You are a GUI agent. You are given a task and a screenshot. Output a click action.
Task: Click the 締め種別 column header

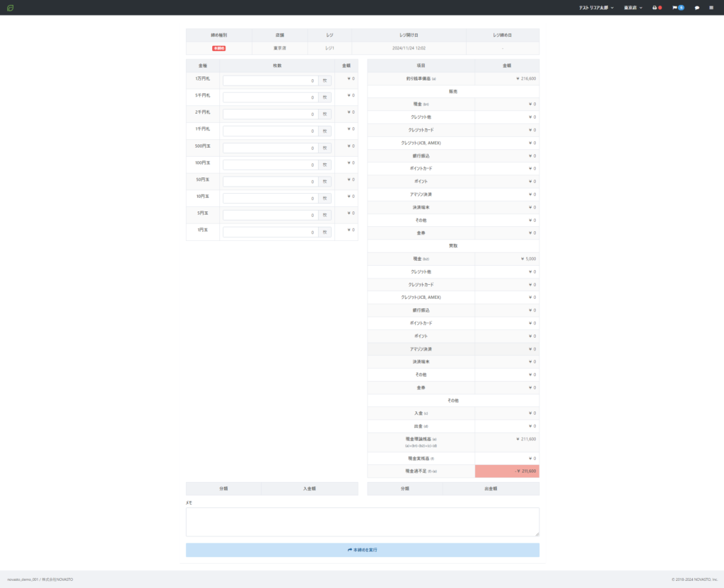click(219, 35)
